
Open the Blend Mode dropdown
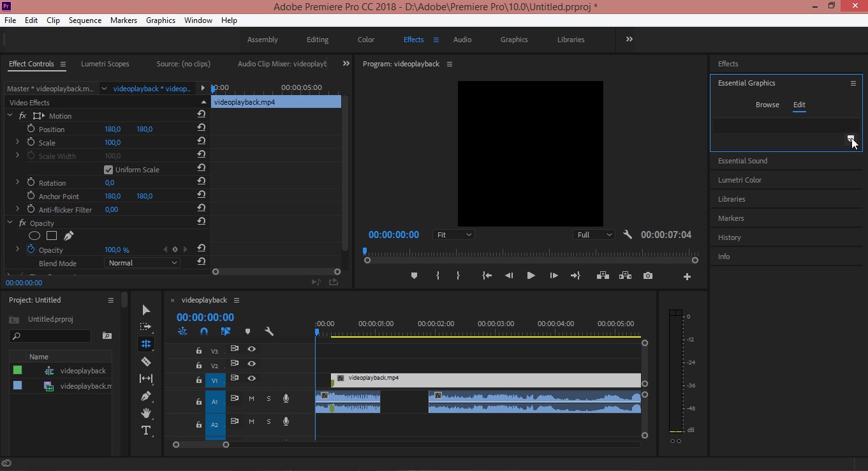point(142,263)
